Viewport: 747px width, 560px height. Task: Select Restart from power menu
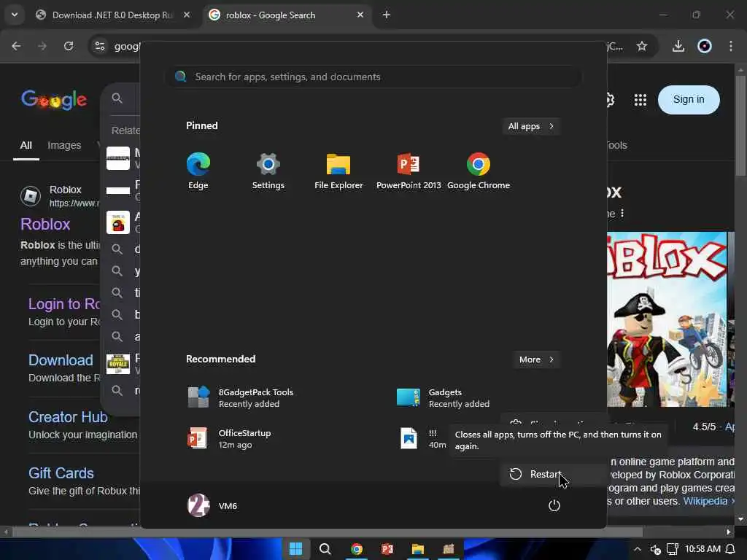[553, 474]
